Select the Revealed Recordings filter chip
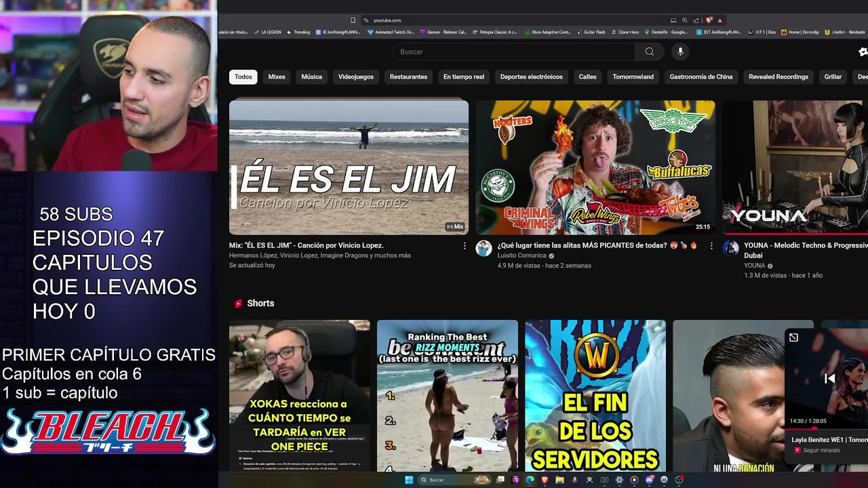The width and height of the screenshot is (868, 488). tap(778, 77)
